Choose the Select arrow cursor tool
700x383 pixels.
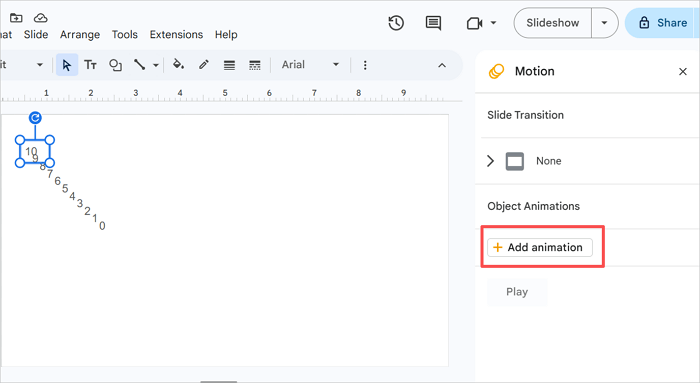point(67,65)
